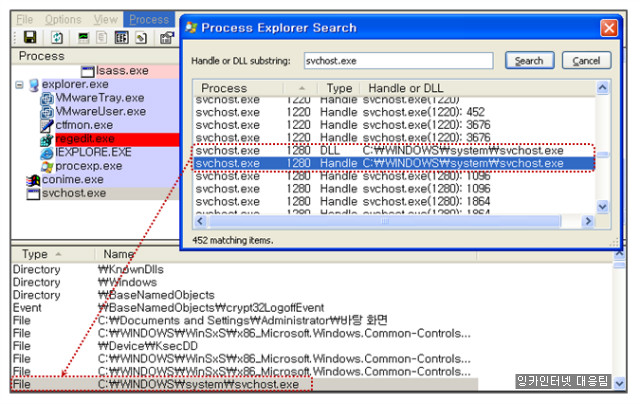Image resolution: width=640 pixels, height=404 pixels.
Task: Click the Refresh Now toolbar icon
Action: click(57, 38)
